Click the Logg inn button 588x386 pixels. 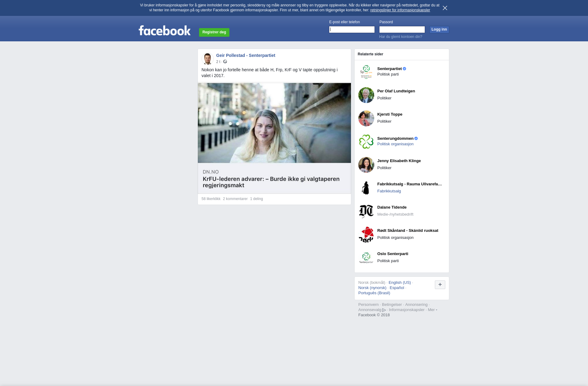point(439,29)
